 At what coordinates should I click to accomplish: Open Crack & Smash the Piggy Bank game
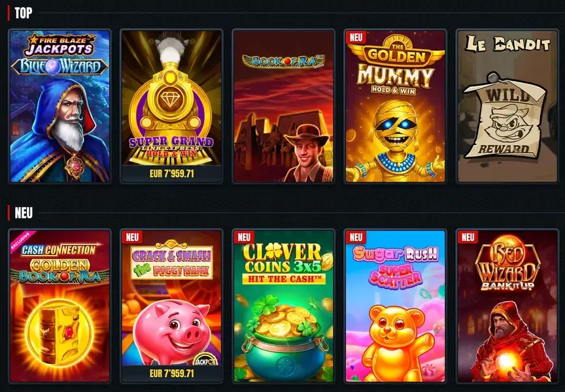coord(171,306)
